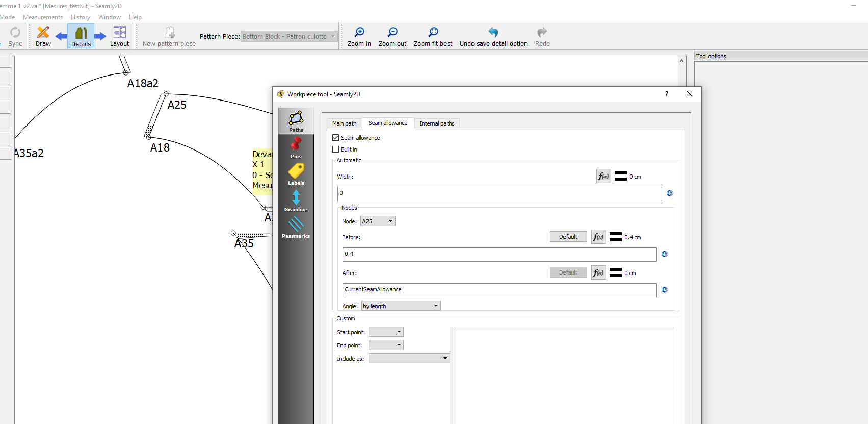Open formula editor for Width
The height and width of the screenshot is (424, 868).
pyautogui.click(x=603, y=177)
